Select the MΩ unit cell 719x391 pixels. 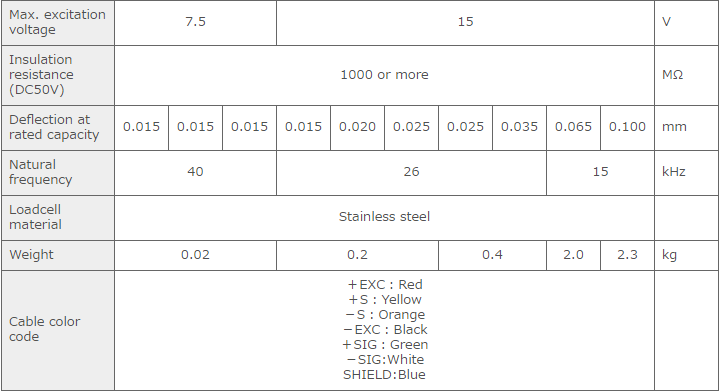686,75
